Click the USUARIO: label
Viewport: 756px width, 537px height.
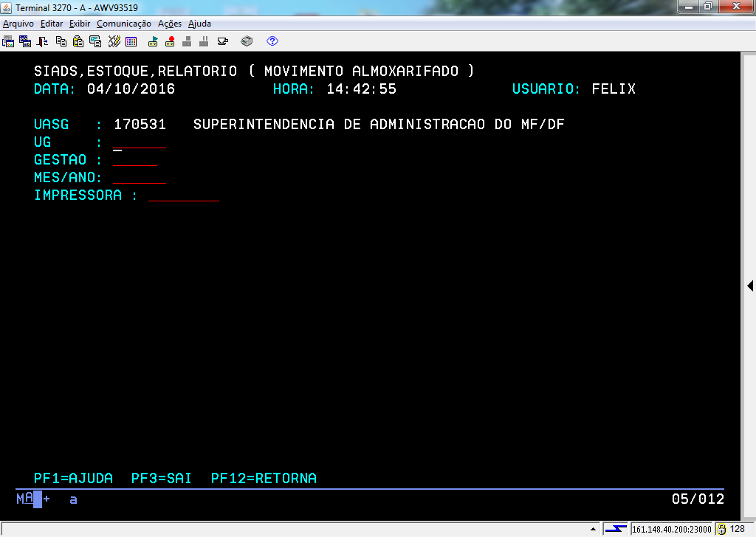(546, 89)
